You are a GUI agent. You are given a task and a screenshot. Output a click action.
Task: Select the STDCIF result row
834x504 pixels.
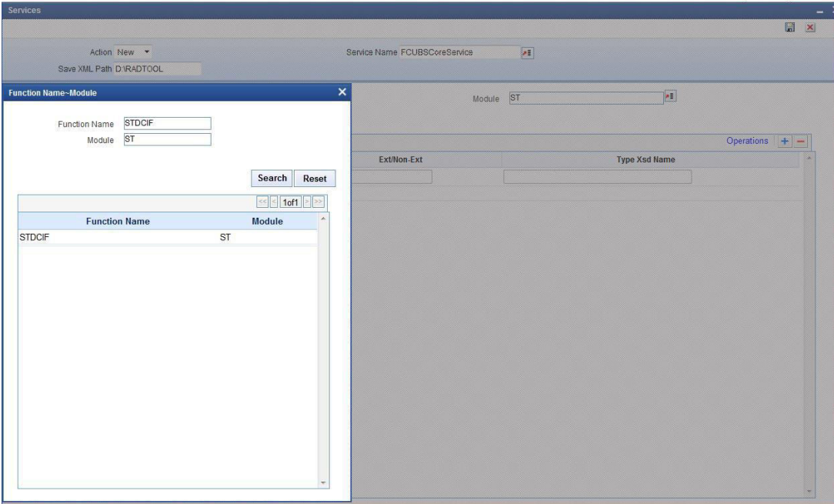[168, 237]
